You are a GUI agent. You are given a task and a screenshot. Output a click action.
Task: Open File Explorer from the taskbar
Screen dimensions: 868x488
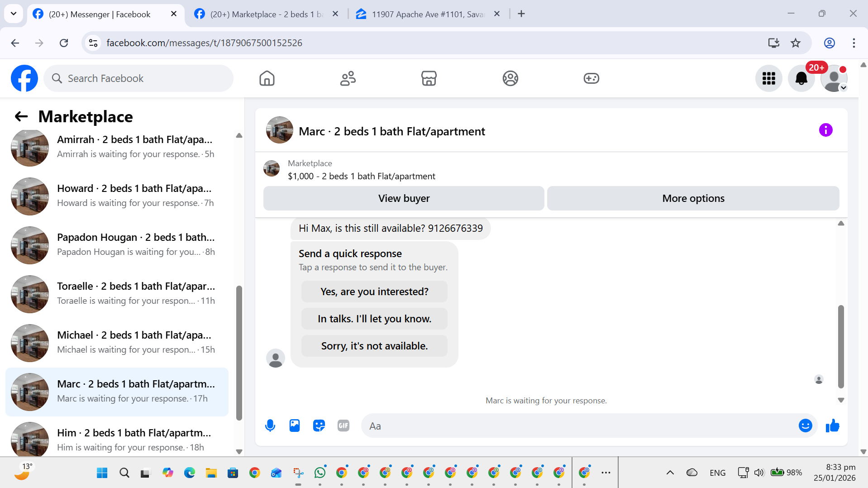[211, 473]
